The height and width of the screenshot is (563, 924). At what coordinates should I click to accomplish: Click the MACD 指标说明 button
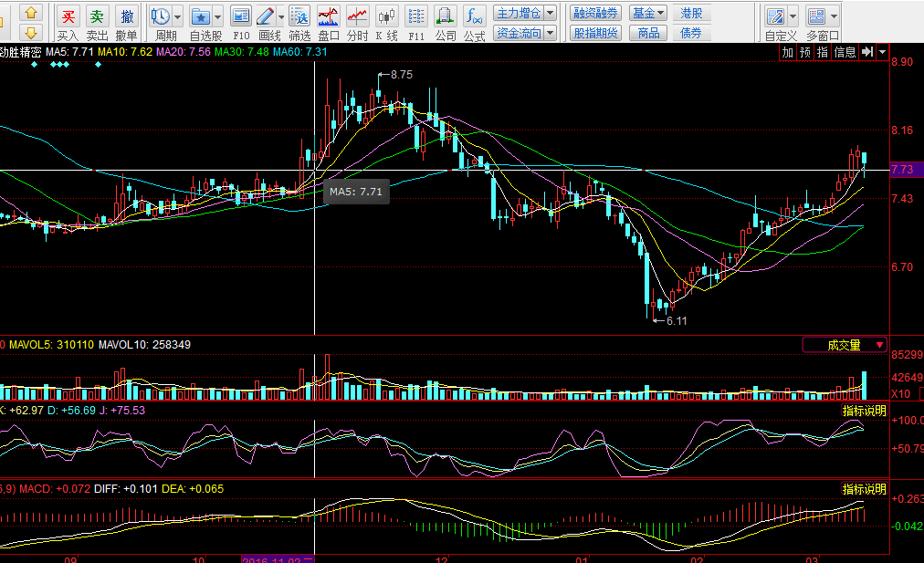tap(865, 489)
